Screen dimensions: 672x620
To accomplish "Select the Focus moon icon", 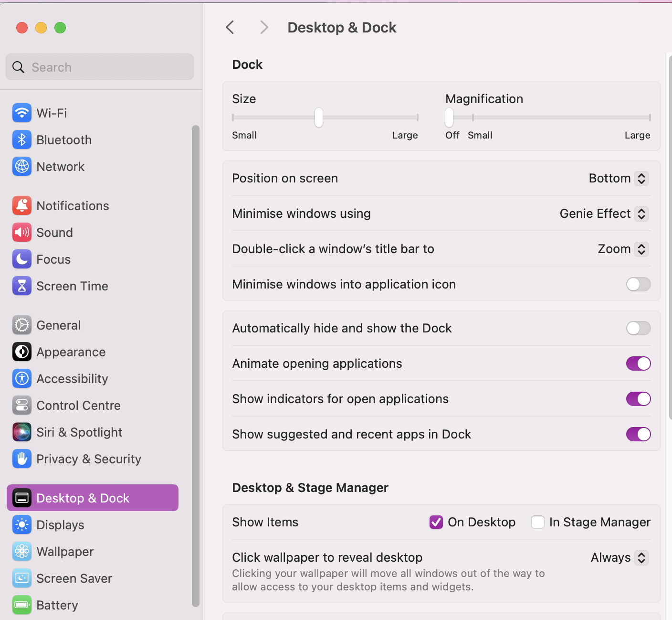I will click(21, 259).
